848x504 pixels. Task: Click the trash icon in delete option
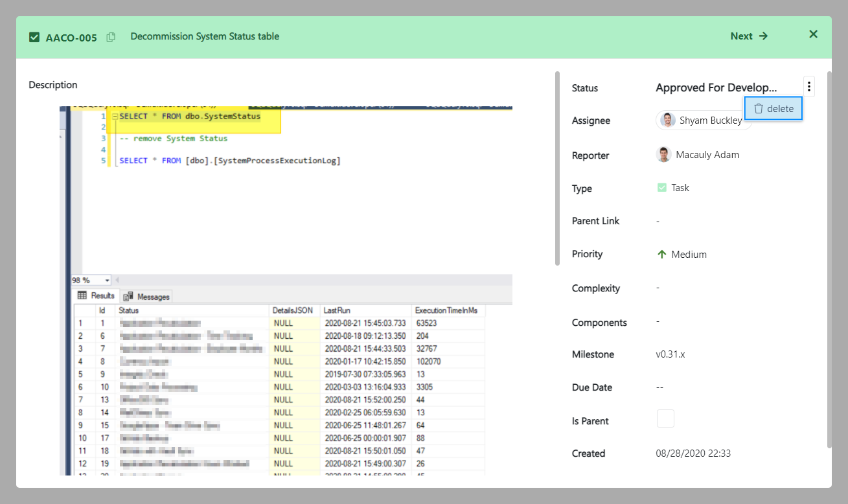[759, 109]
